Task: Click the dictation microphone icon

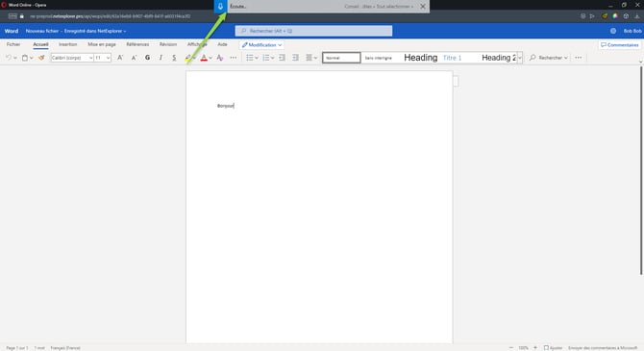Action: coord(220,6)
